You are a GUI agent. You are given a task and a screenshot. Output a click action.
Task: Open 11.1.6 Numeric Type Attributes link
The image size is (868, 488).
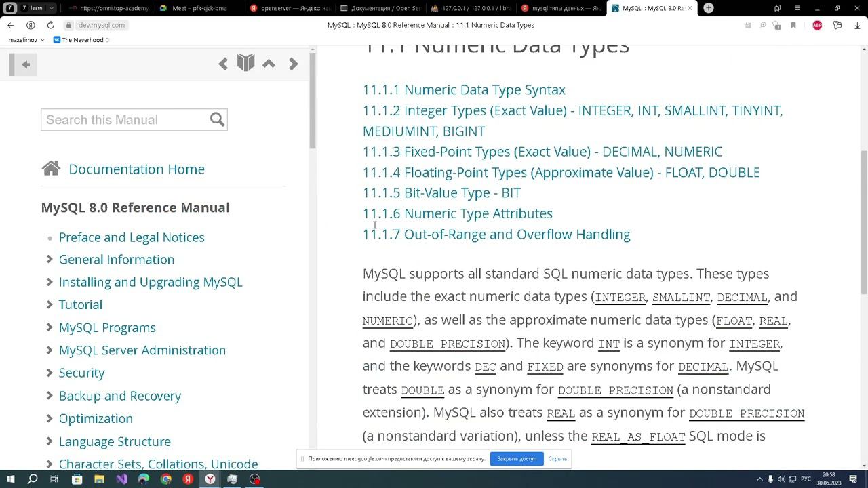coord(458,213)
